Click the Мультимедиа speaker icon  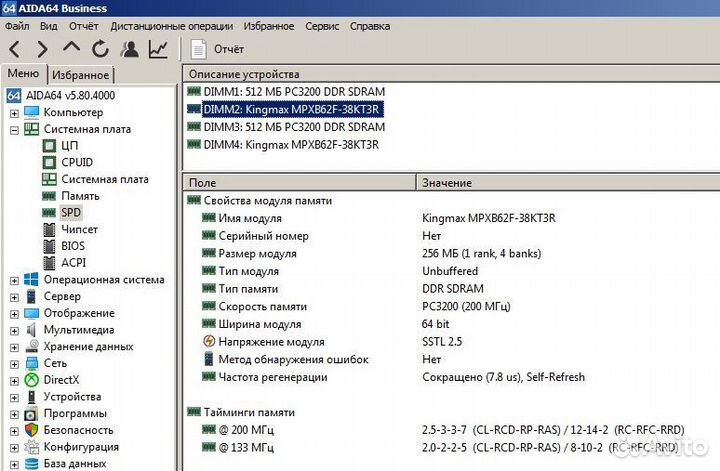pos(31,330)
